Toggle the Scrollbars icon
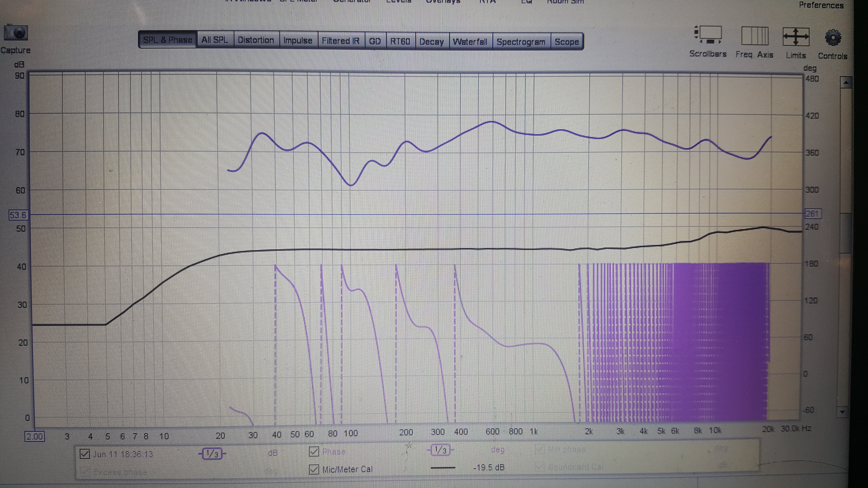 coord(708,35)
